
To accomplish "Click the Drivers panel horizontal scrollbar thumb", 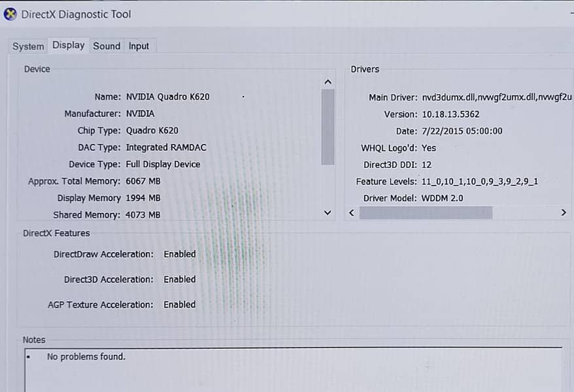I will (x=426, y=213).
